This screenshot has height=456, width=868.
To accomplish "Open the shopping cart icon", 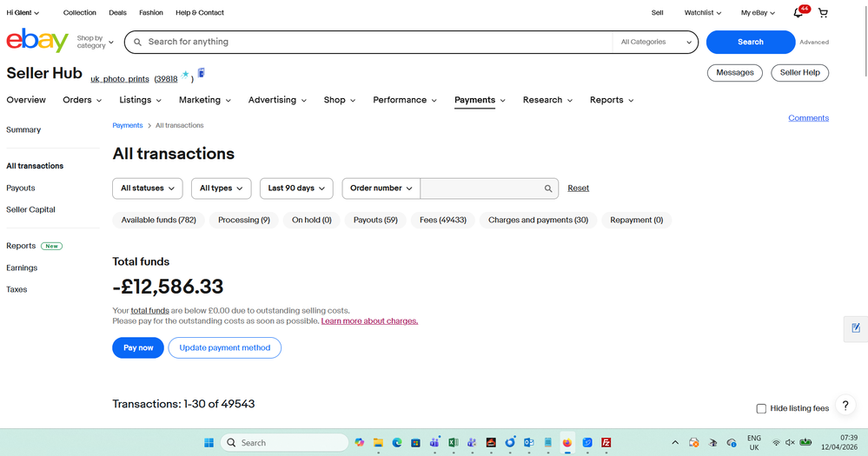I will coord(823,13).
